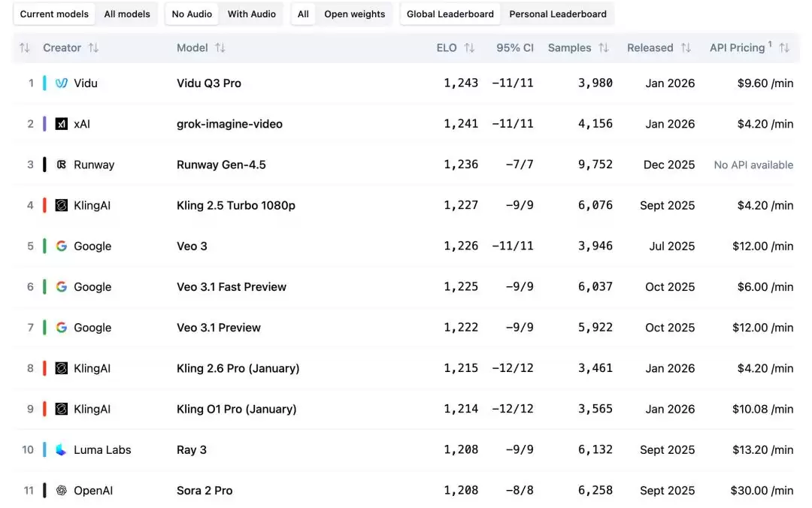This screenshot has height=508, width=812.
Task: Click the Vidu logo icon
Action: (x=62, y=83)
